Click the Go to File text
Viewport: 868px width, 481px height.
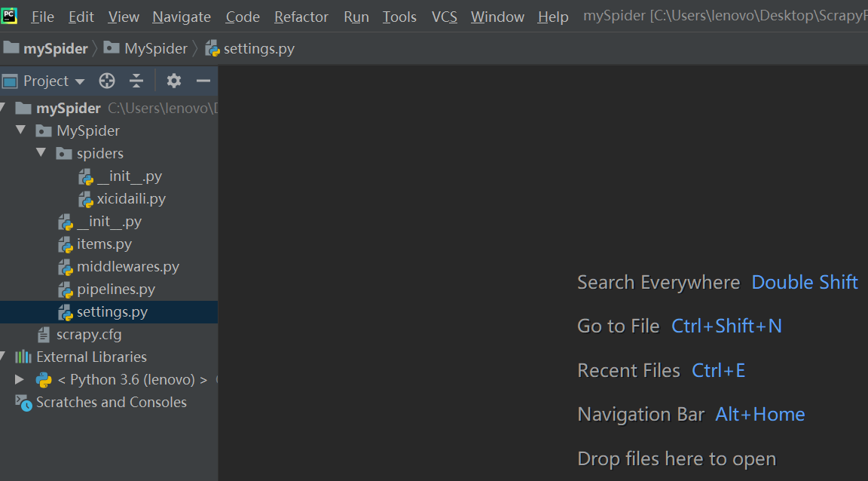[x=619, y=326]
